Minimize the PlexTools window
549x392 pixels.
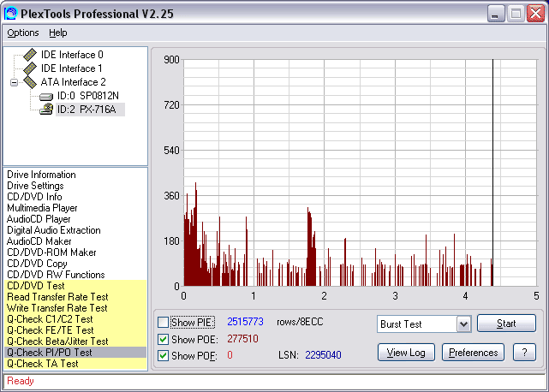pyautogui.click(x=495, y=14)
